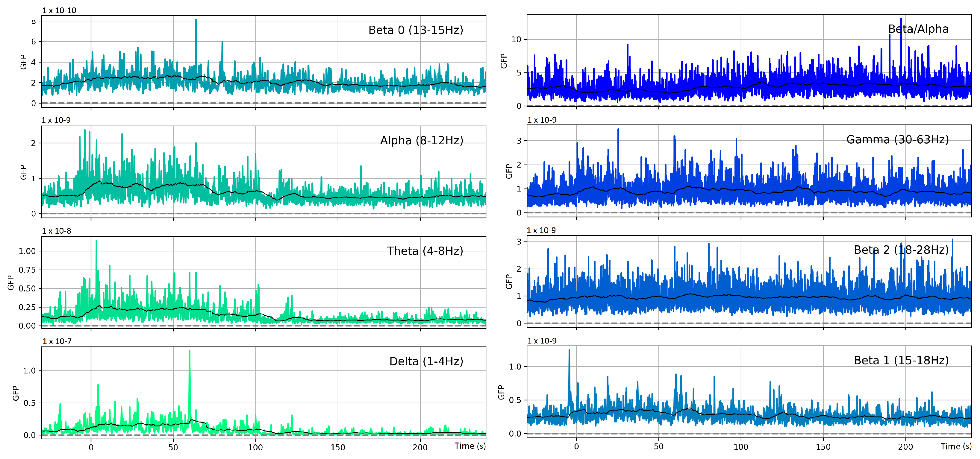This screenshot has height=459, width=980.
Task: Click the Beta/Alpha plot title
Action: pos(918,29)
